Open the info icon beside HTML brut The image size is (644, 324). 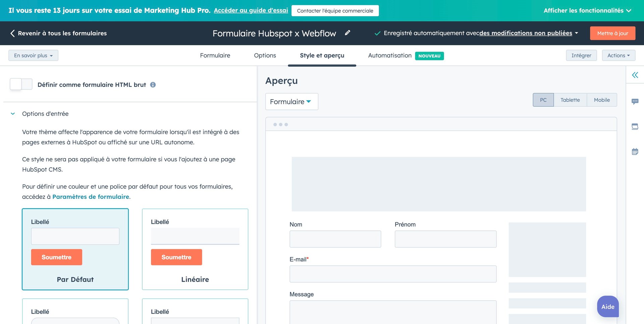(153, 85)
